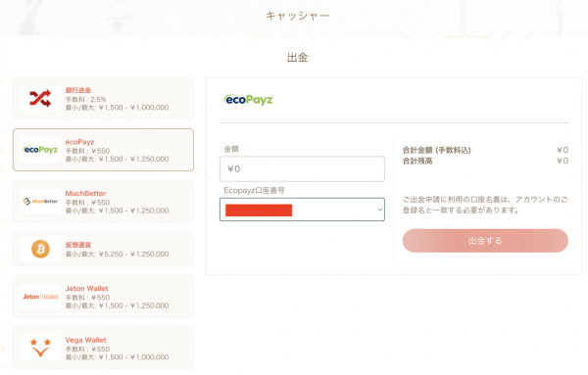Click the orange Bitcoin coin icon
The image size is (588, 375).
pyautogui.click(x=40, y=249)
